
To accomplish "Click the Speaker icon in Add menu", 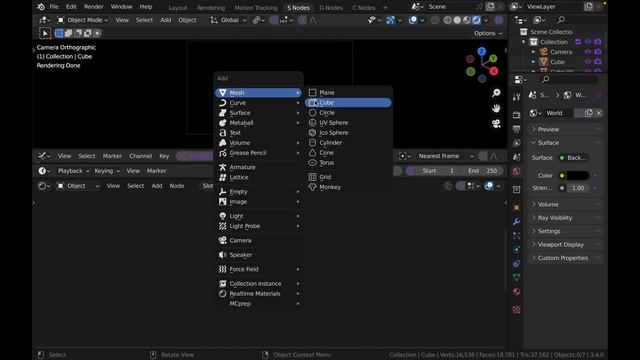I will pos(222,255).
